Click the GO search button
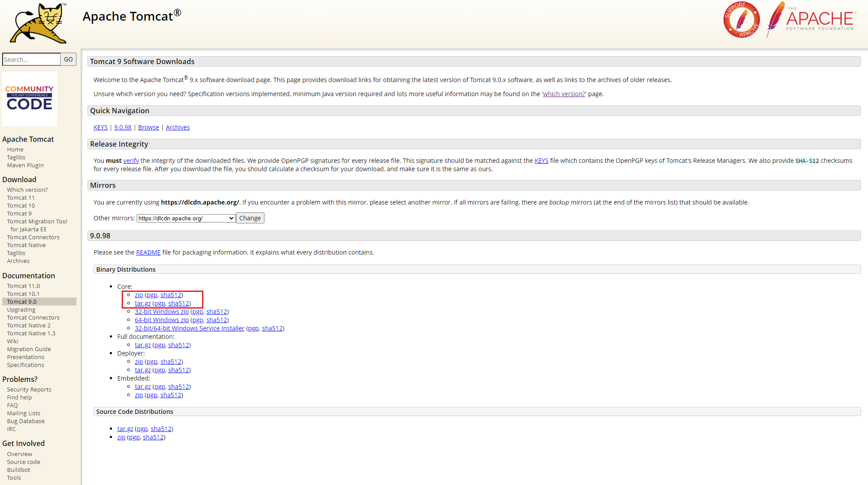The height and width of the screenshot is (485, 868). 68,59
